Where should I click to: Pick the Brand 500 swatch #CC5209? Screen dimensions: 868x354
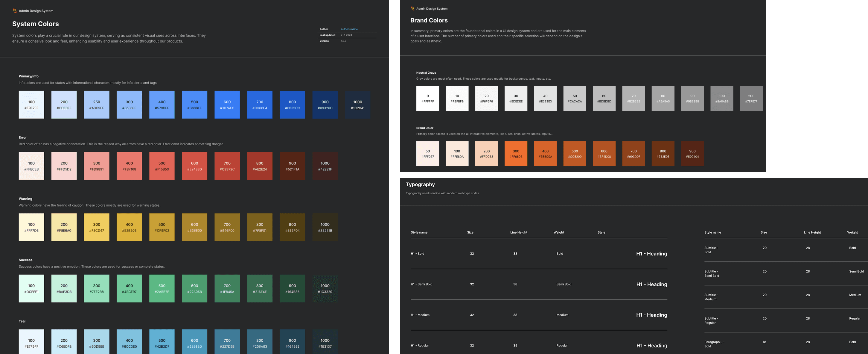click(575, 154)
